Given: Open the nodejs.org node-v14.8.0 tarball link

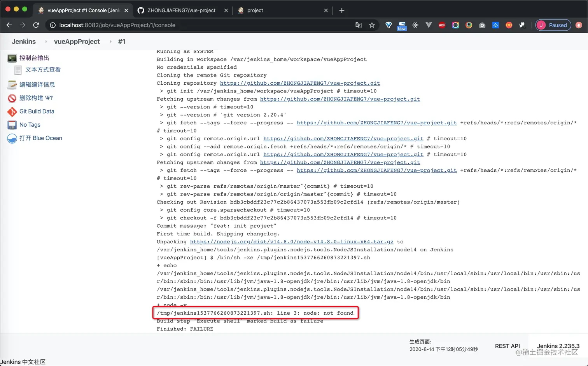Looking at the screenshot, I should [292, 242].
